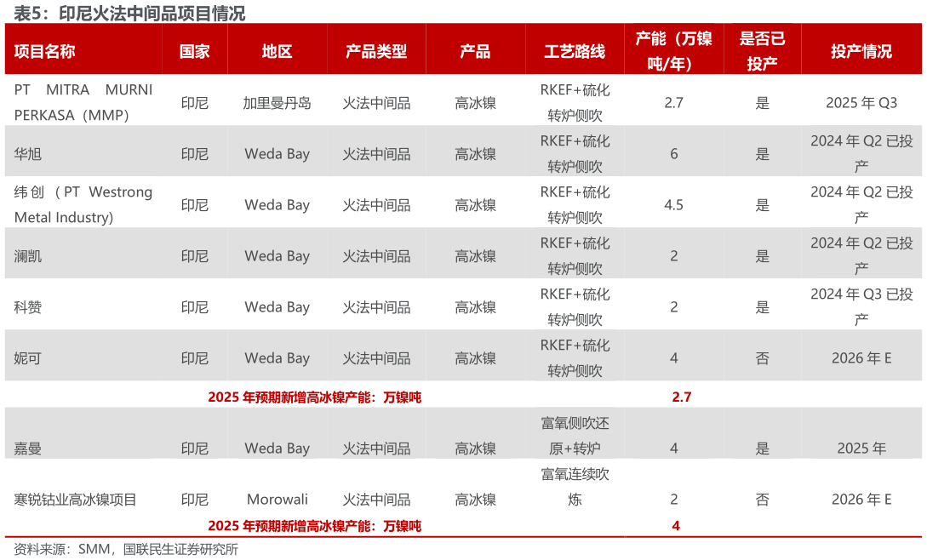This screenshot has height=560, width=927.
Task: Click 2024 年 Q3 已投产 in 科赞 row
Action: pyautogui.click(x=861, y=307)
